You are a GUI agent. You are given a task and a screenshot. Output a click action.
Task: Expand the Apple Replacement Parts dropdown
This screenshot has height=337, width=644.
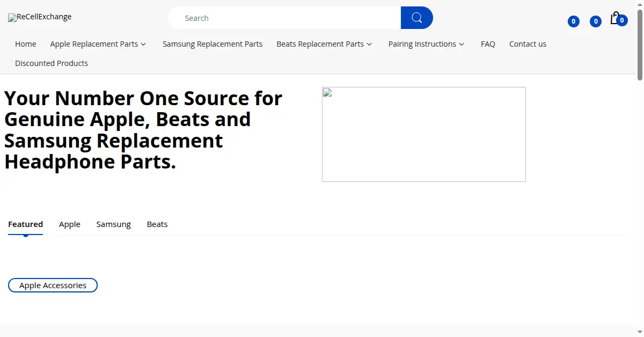tap(98, 44)
